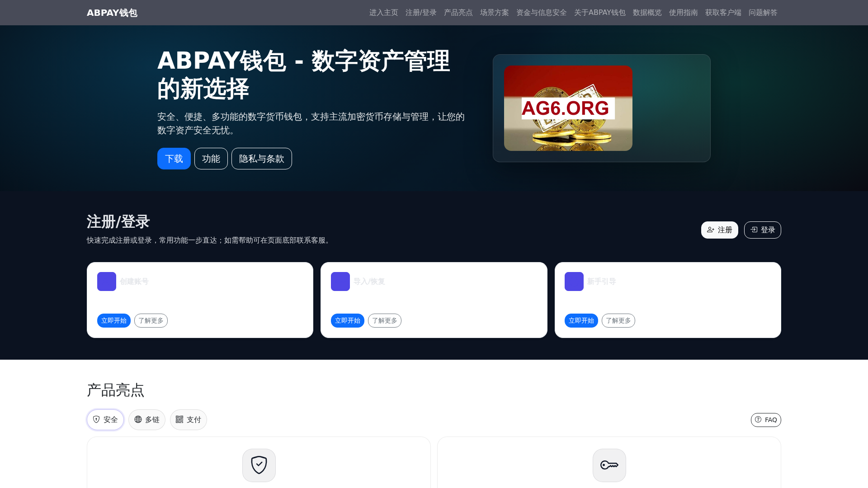This screenshot has height=488, width=868.
Task: Open 使用指南 in the top navigation
Action: 683,13
